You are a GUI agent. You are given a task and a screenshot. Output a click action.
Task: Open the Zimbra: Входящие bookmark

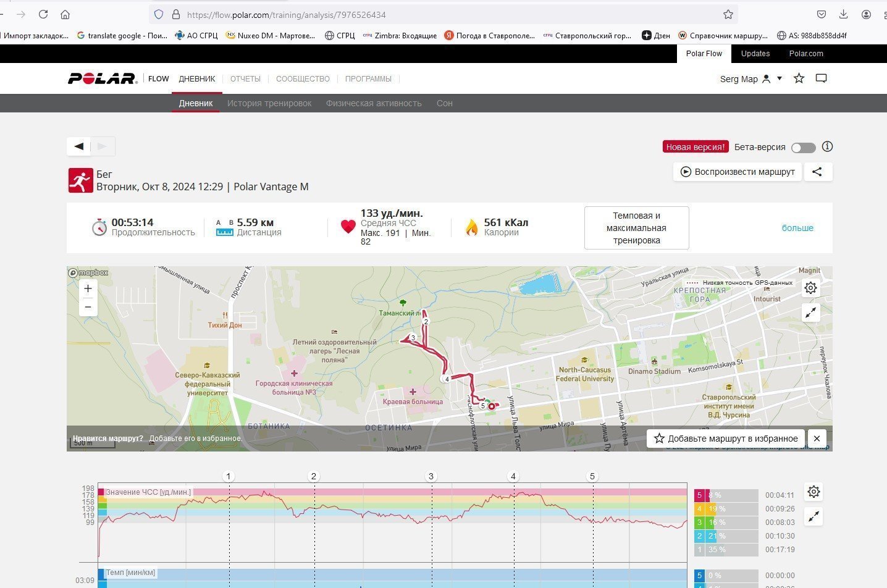click(400, 36)
